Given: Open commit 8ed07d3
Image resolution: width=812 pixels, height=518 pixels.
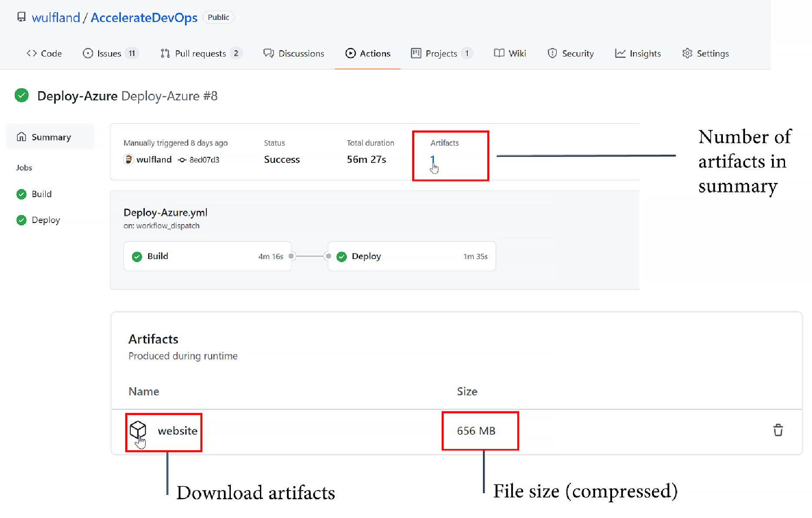Looking at the screenshot, I should [x=204, y=159].
